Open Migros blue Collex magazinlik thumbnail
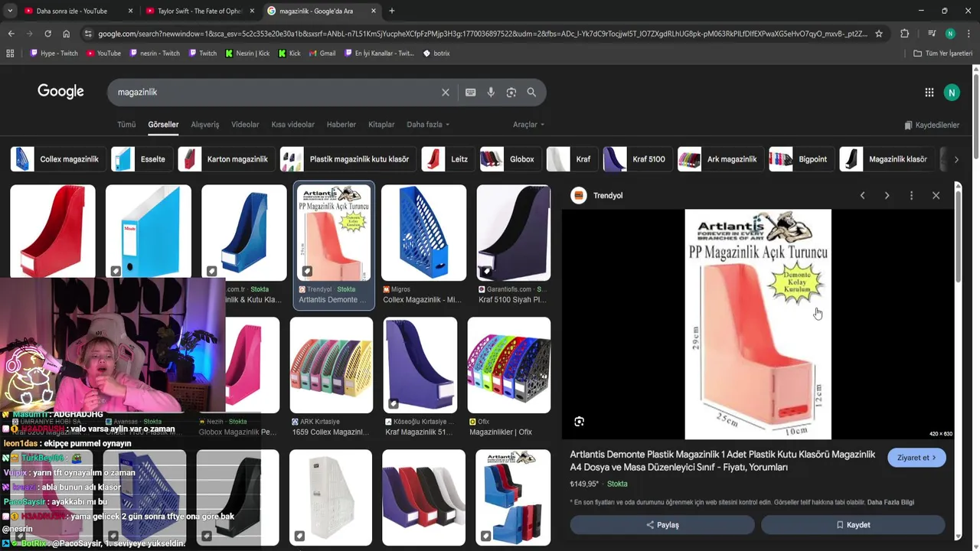980x551 pixels. click(423, 233)
